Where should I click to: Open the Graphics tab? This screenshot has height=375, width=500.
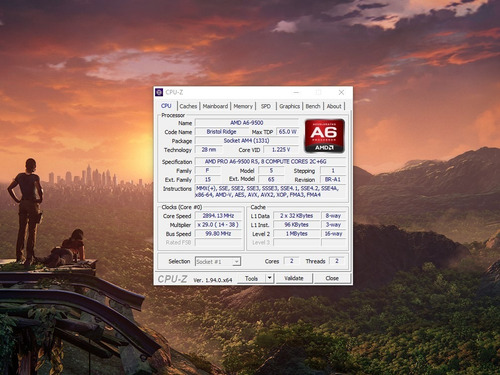pos(289,106)
